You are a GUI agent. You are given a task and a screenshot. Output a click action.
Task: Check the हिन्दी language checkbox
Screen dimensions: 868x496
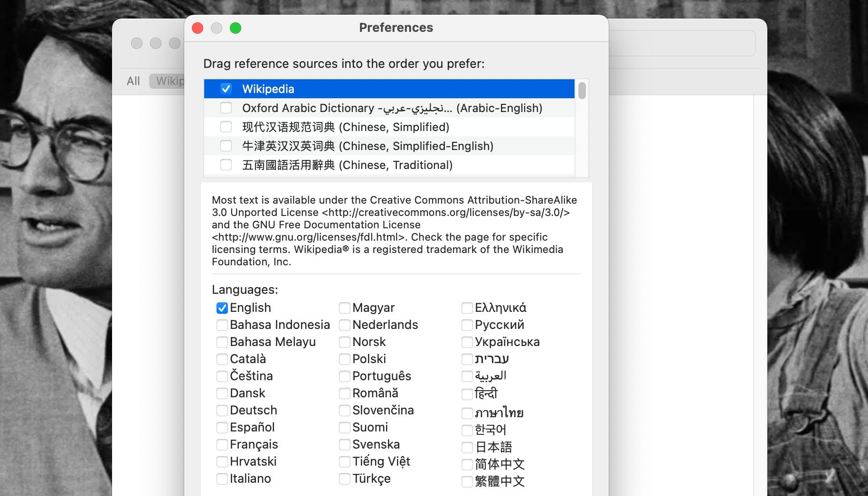[467, 394]
